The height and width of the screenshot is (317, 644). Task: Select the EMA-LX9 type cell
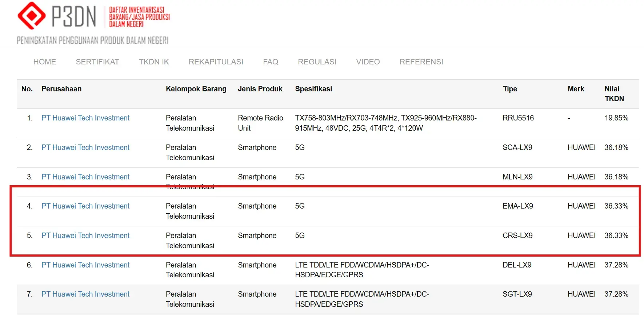click(518, 206)
